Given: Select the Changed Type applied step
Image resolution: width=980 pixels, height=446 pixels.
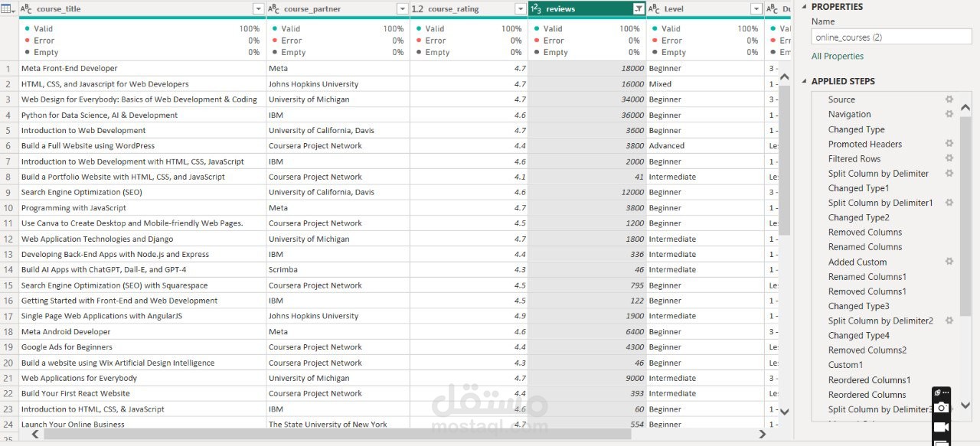Looking at the screenshot, I should [856, 129].
